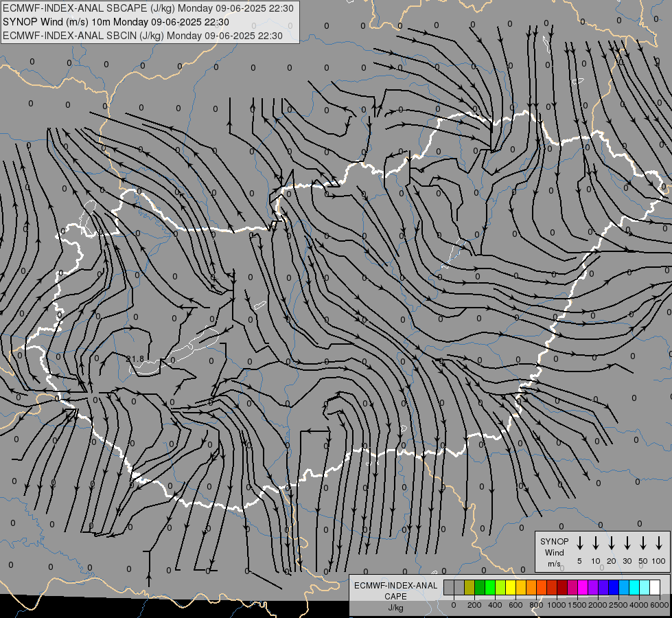Select the first gray CAPE legend swatch
Image resolution: width=672 pixels, height=618 pixels.
449,587
